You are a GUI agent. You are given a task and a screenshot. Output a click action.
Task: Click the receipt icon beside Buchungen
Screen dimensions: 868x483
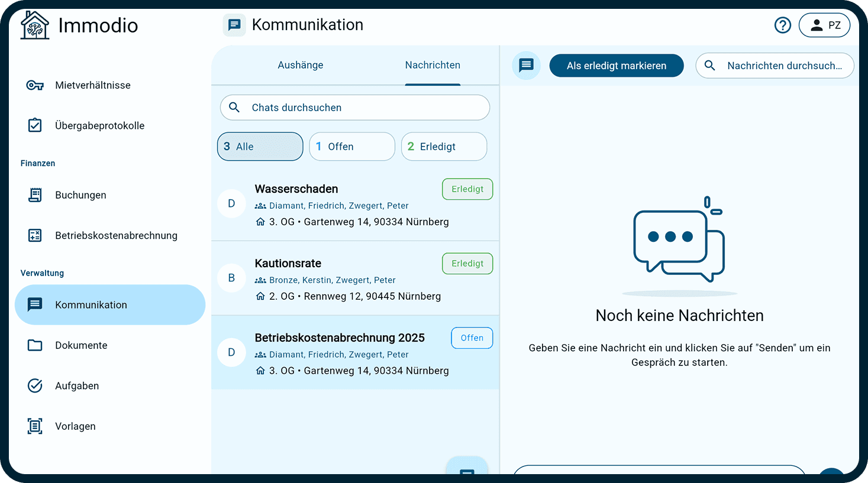pyautogui.click(x=35, y=195)
